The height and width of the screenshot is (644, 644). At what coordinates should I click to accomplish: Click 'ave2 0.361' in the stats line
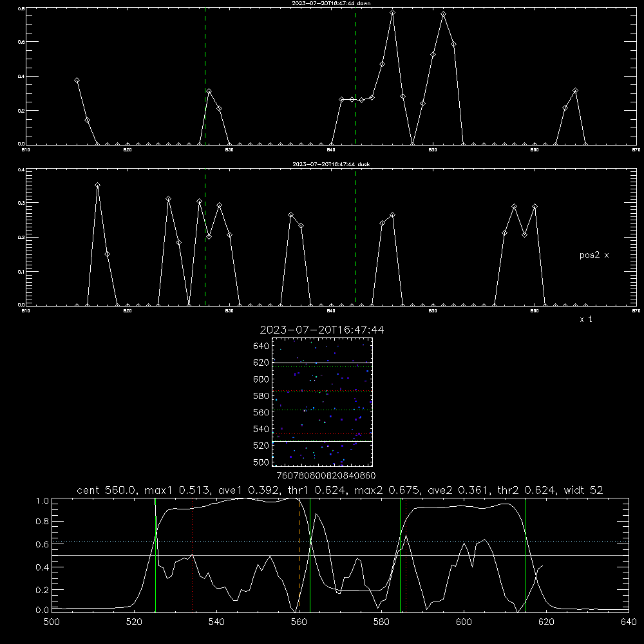pos(459,490)
